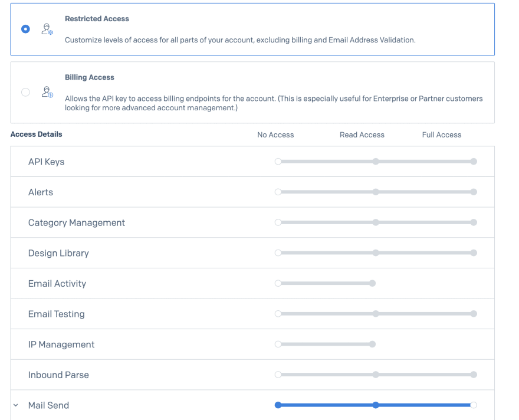Click the Access Details heading
Image resolution: width=519 pixels, height=420 pixels.
pos(37,134)
